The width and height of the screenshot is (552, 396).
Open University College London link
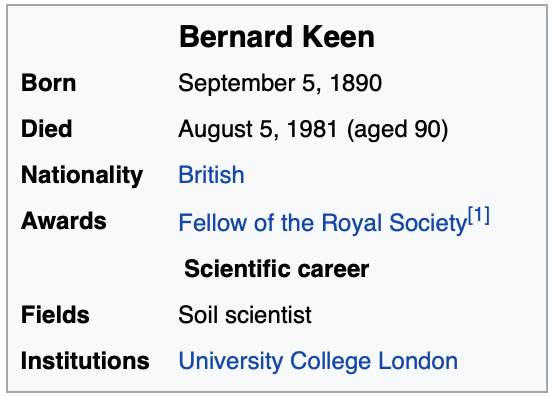(x=318, y=362)
